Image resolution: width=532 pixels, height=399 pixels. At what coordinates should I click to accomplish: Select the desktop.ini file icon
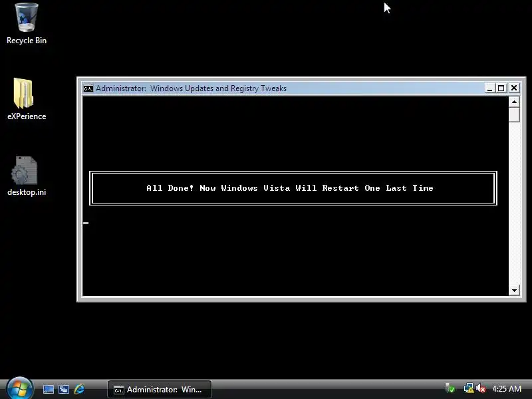tap(24, 171)
